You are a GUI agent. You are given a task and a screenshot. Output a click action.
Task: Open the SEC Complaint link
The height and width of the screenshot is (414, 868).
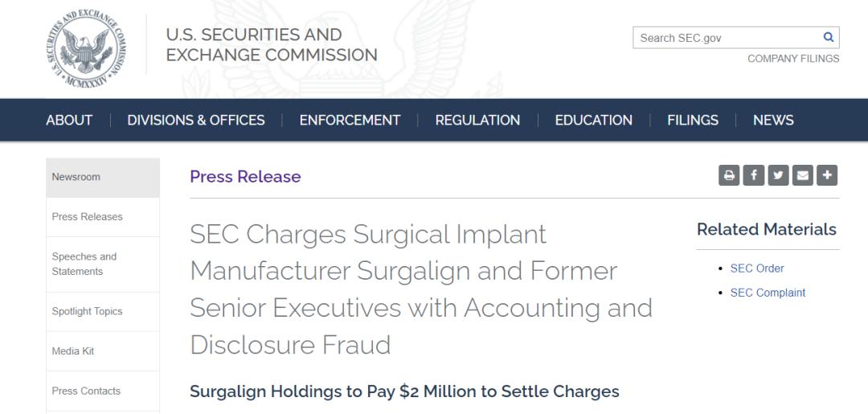coord(768,293)
